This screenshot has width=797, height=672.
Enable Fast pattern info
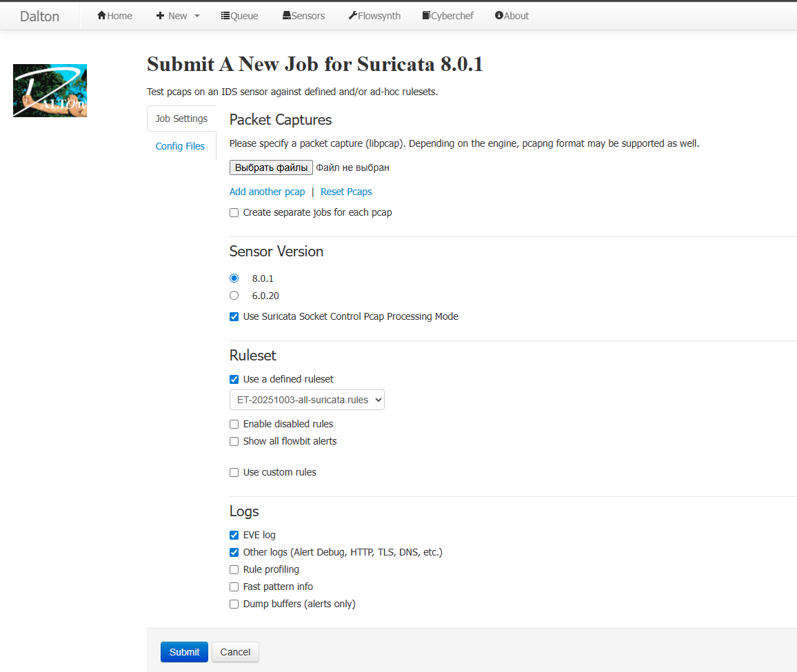coord(234,587)
